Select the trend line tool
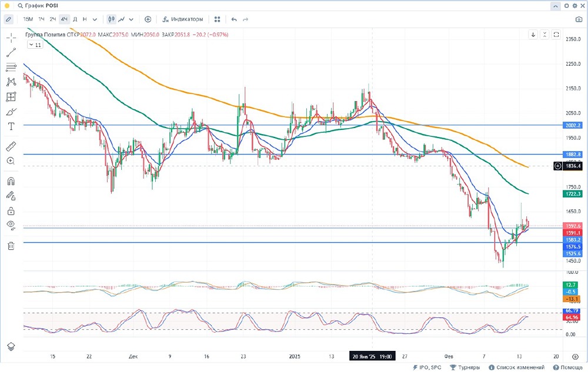Screen dimensions: 588x372 click(x=11, y=52)
